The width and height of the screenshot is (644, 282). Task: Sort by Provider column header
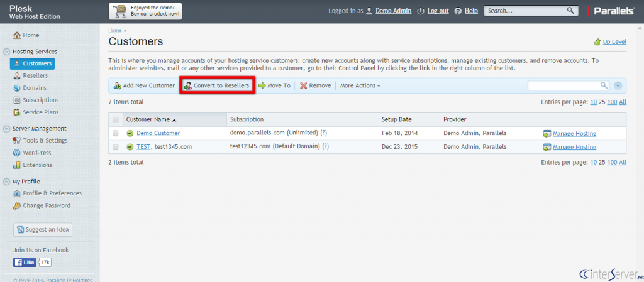pos(455,120)
